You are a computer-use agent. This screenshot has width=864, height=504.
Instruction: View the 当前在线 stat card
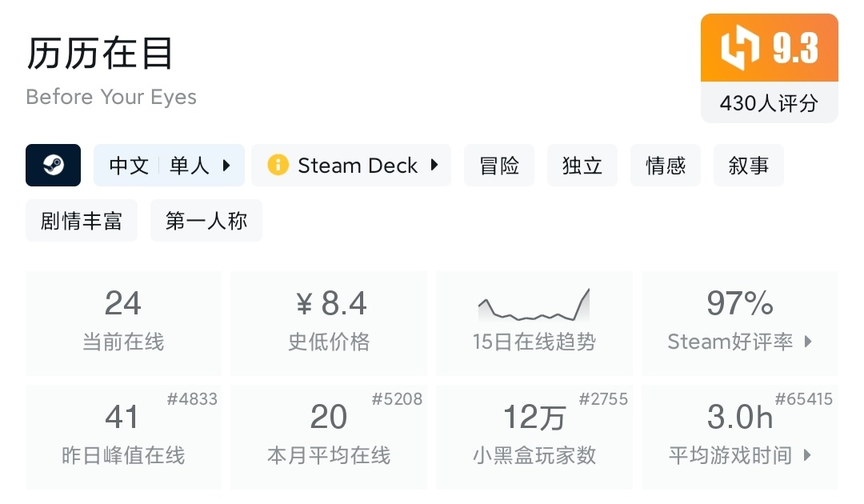coord(123,323)
